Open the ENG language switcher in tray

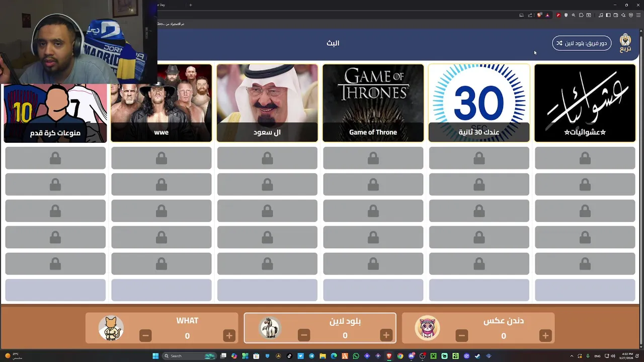(597, 356)
